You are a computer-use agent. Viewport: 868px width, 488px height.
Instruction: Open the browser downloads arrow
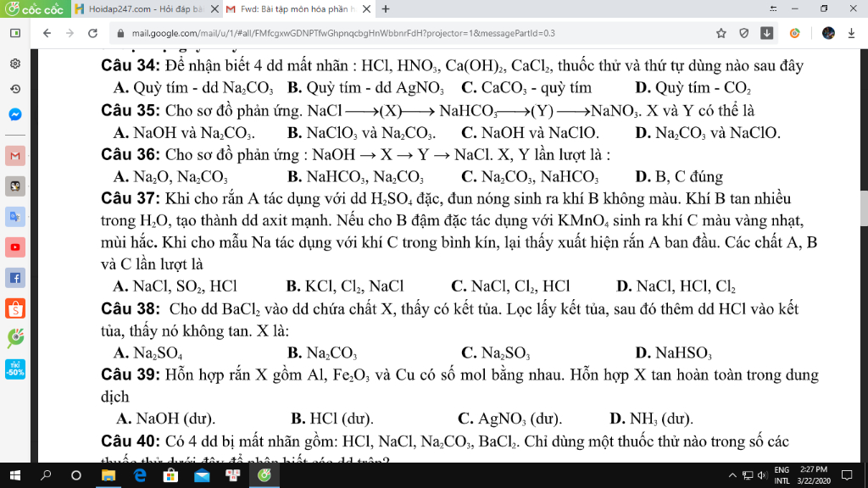pos(851,33)
